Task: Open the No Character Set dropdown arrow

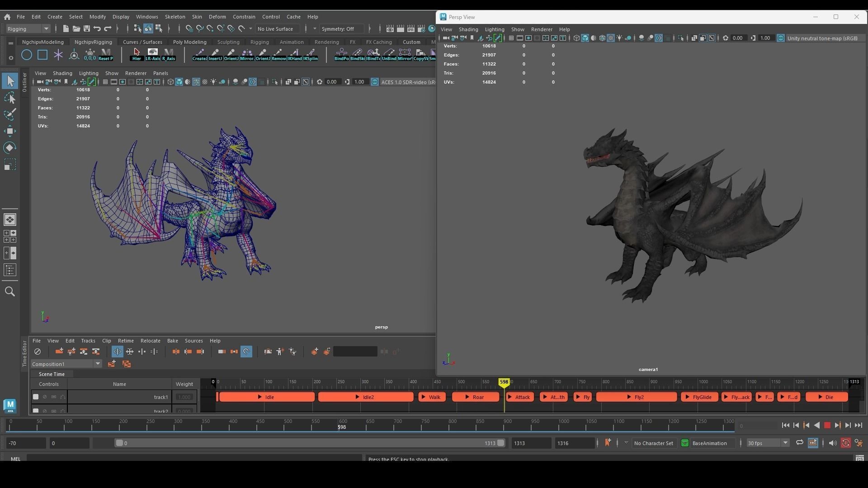Action: pyautogui.click(x=626, y=443)
